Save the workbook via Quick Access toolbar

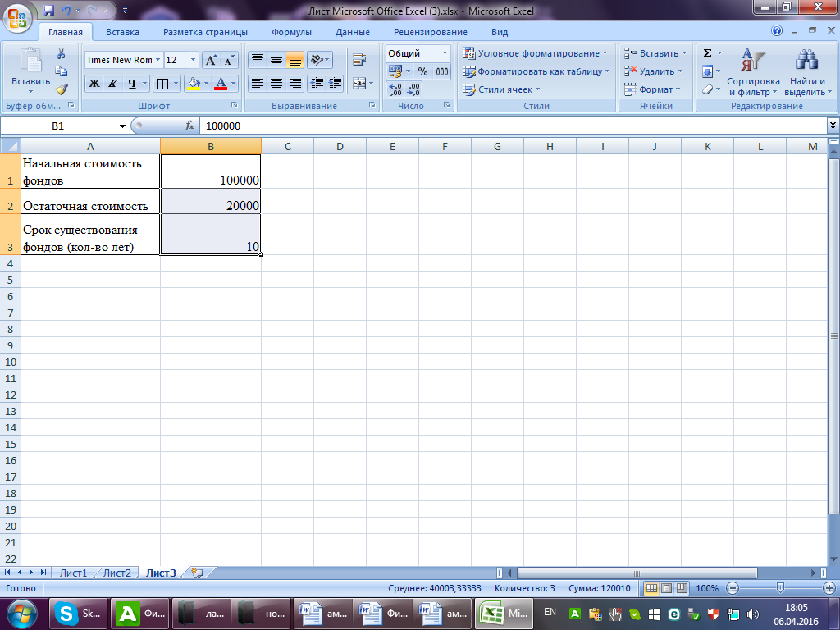pyautogui.click(x=48, y=10)
